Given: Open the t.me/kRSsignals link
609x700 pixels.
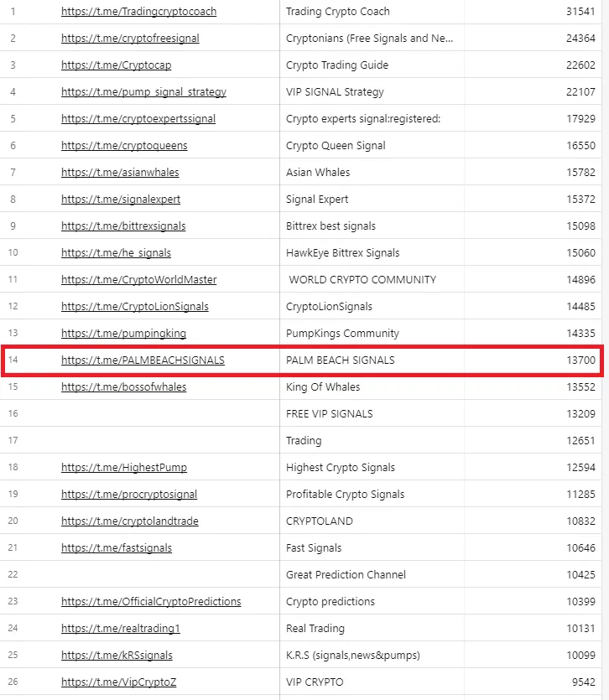Looking at the screenshot, I should point(117,655).
